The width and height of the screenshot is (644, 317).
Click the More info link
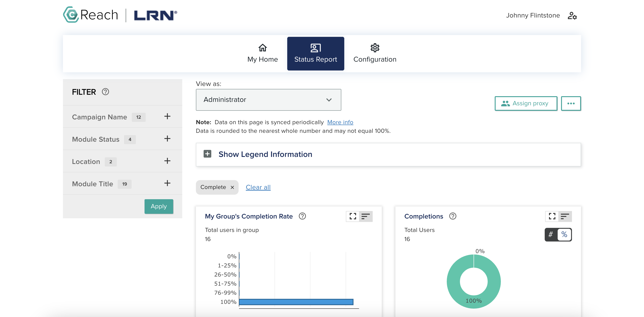[x=340, y=122]
